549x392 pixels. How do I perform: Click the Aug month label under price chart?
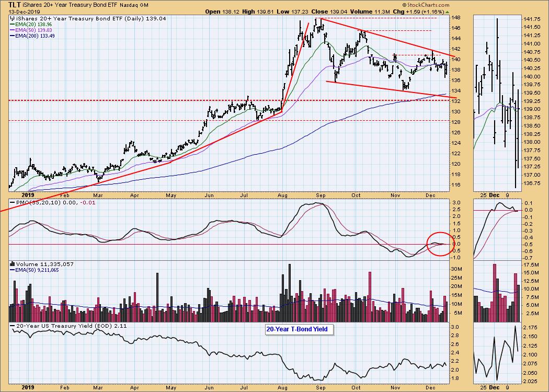tap(282, 195)
